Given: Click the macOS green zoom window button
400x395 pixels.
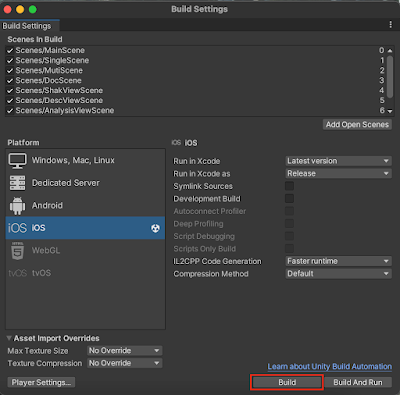Looking at the screenshot, I should pos(33,9).
